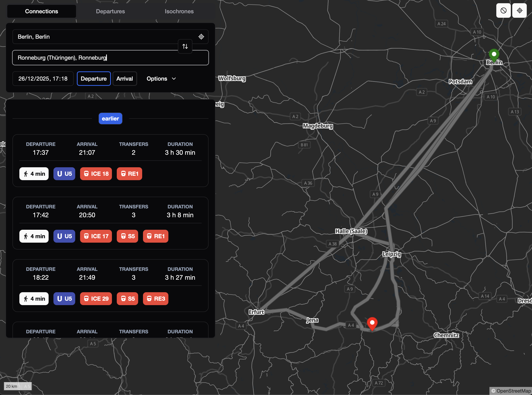Click the swap origin and destination arrows icon
This screenshot has width=532, height=395.
pyautogui.click(x=185, y=46)
